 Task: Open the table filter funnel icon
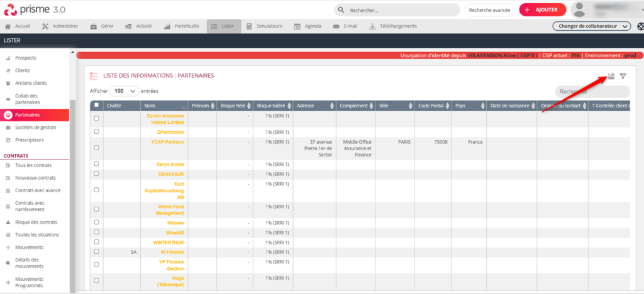click(x=623, y=76)
